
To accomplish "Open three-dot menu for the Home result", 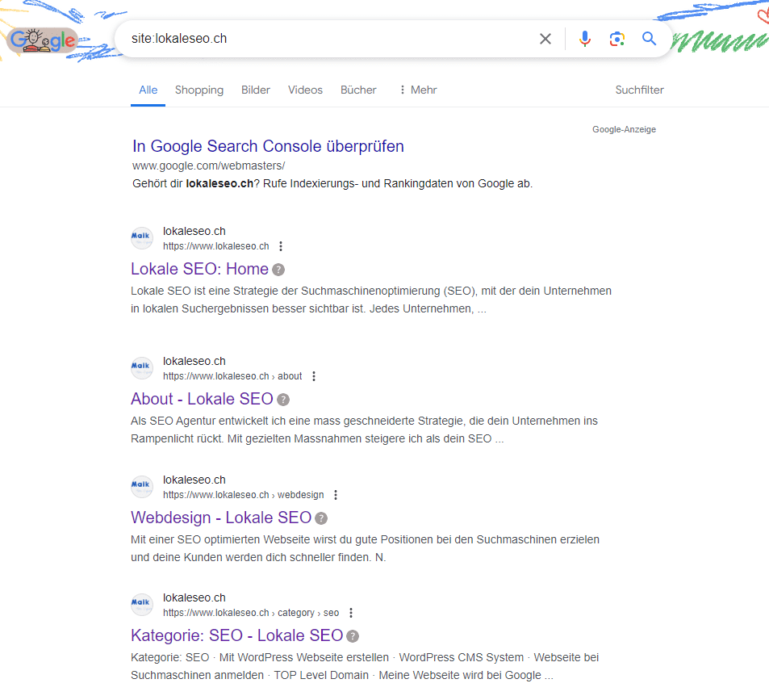I will [281, 246].
